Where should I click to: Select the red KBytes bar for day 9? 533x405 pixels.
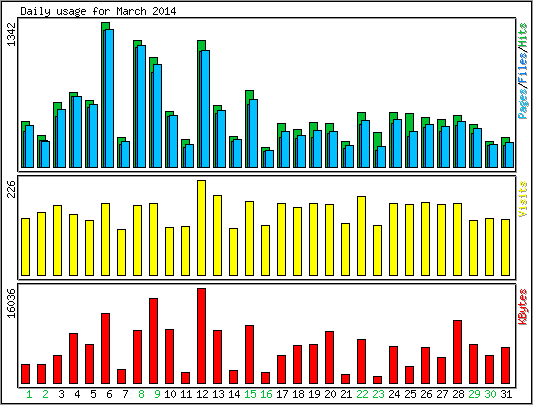tap(154, 341)
